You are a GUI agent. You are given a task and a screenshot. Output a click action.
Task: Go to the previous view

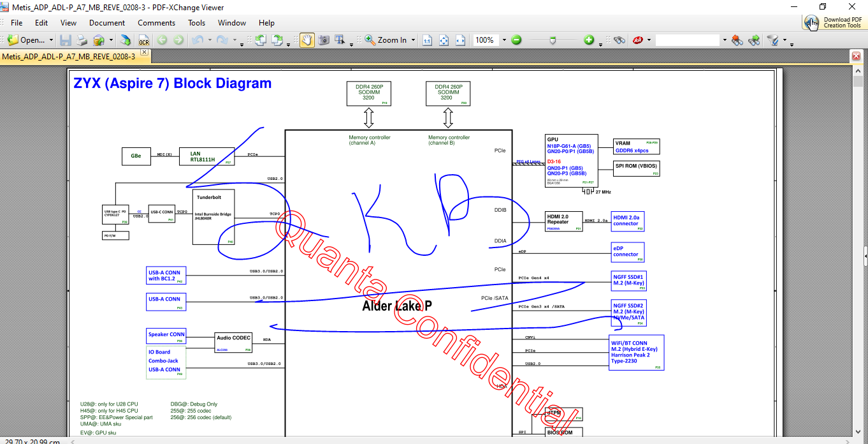click(x=162, y=40)
